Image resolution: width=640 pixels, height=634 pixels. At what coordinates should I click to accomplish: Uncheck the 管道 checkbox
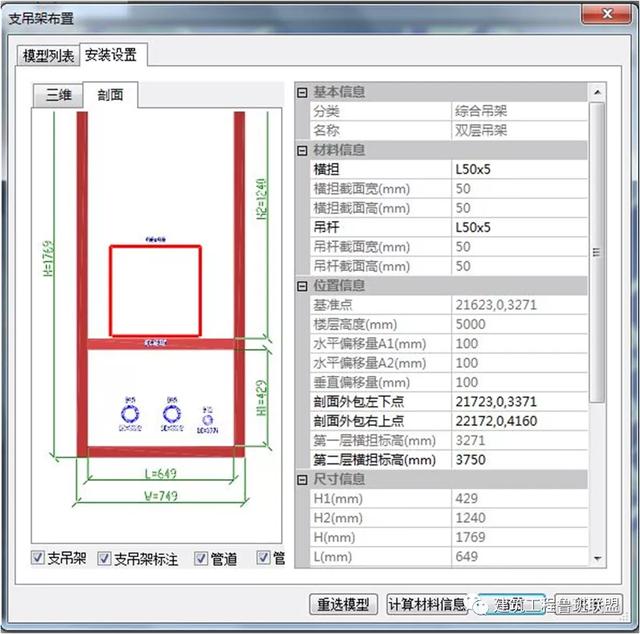point(201,558)
